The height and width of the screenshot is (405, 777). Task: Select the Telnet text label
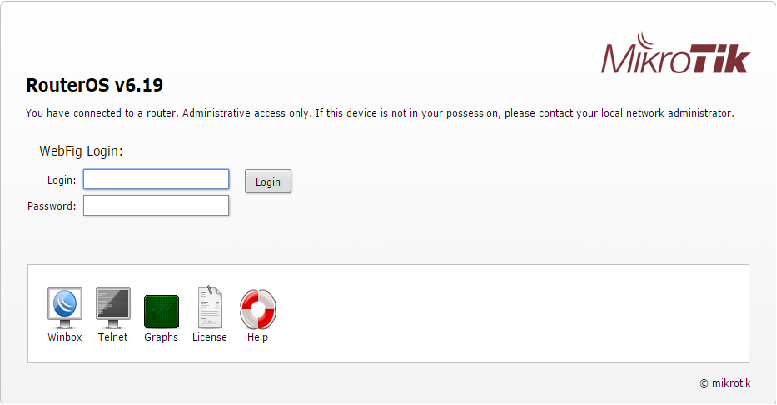(x=112, y=337)
